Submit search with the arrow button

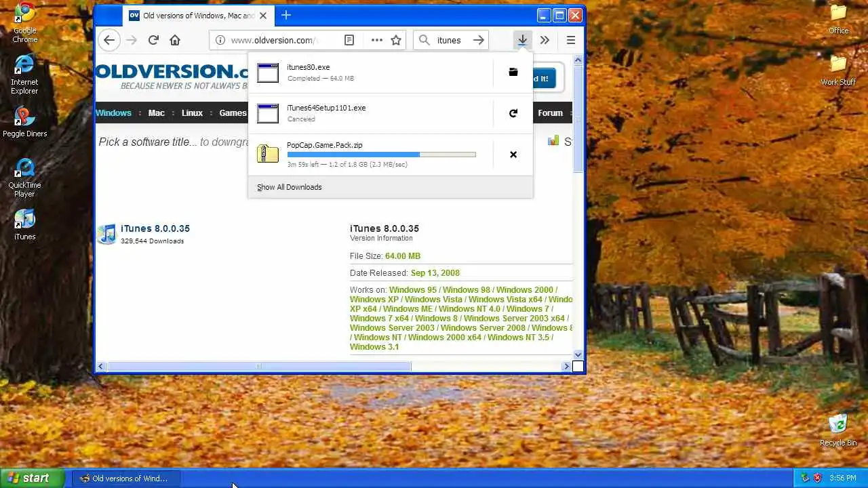click(x=479, y=40)
